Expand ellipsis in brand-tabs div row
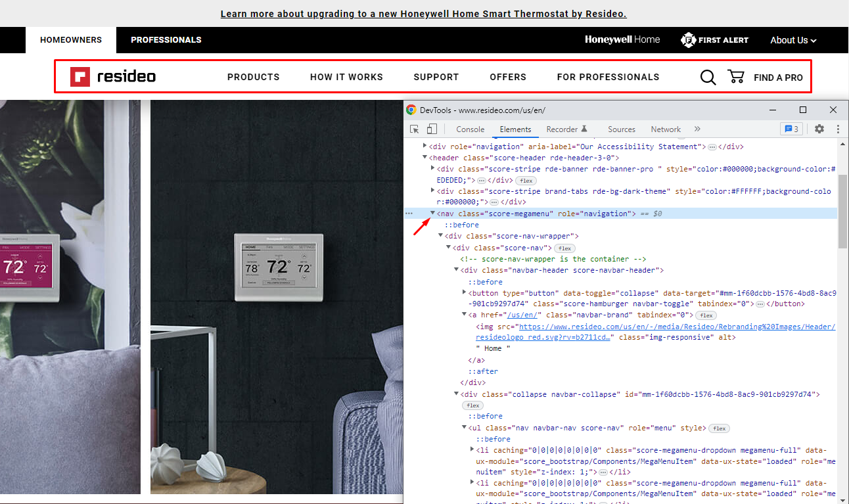 pyautogui.click(x=494, y=202)
